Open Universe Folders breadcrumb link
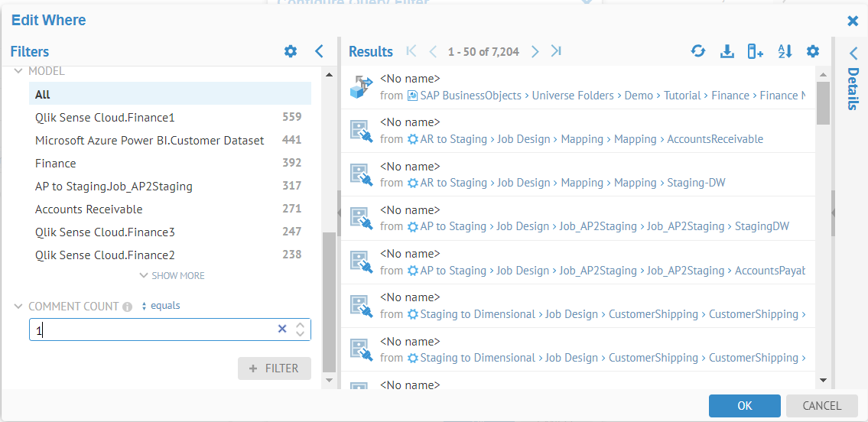868x422 pixels. (x=573, y=96)
